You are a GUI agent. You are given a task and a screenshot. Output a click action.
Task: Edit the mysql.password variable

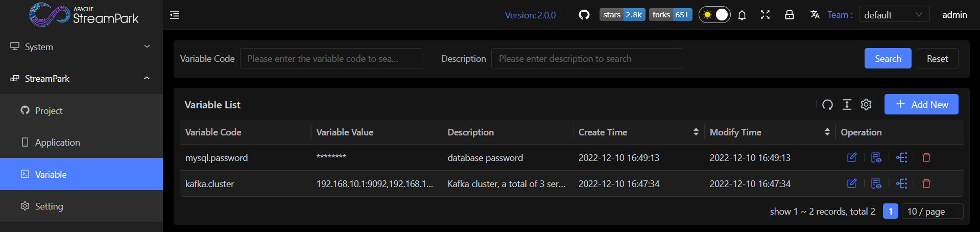click(852, 157)
